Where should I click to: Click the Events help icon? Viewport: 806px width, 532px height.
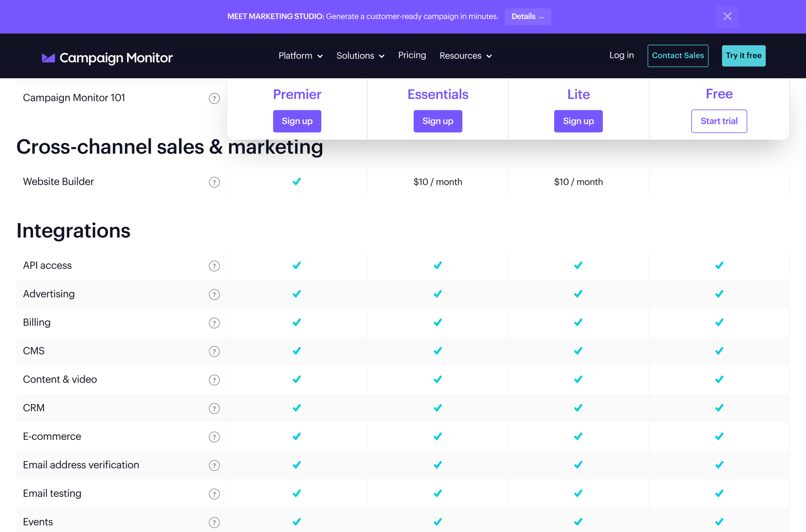tap(214, 522)
